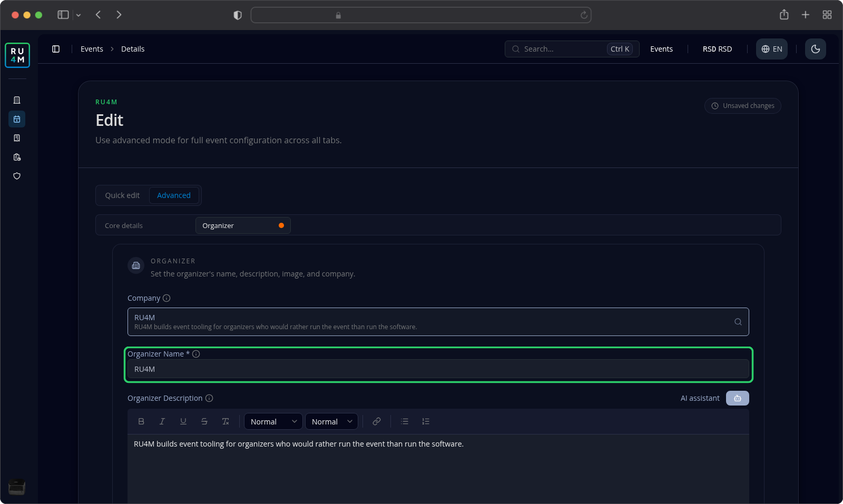The width and height of the screenshot is (843, 504).
Task: Click the Unsaved changes badge
Action: point(743,106)
